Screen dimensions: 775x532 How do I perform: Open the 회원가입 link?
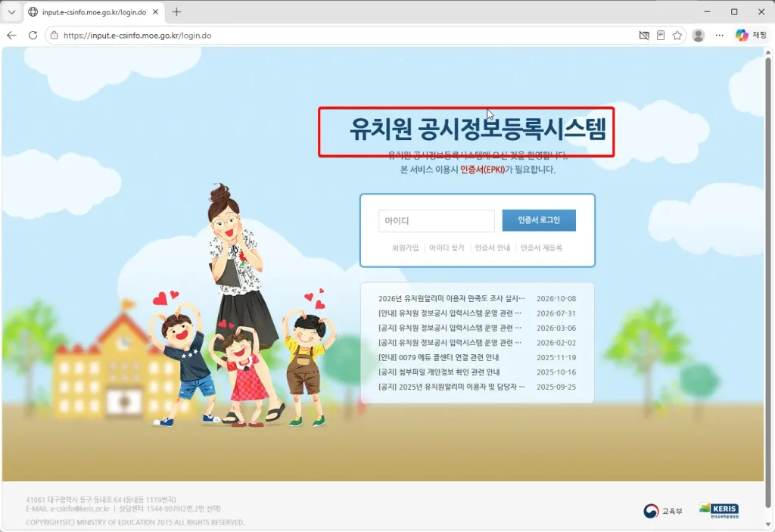pyautogui.click(x=406, y=247)
